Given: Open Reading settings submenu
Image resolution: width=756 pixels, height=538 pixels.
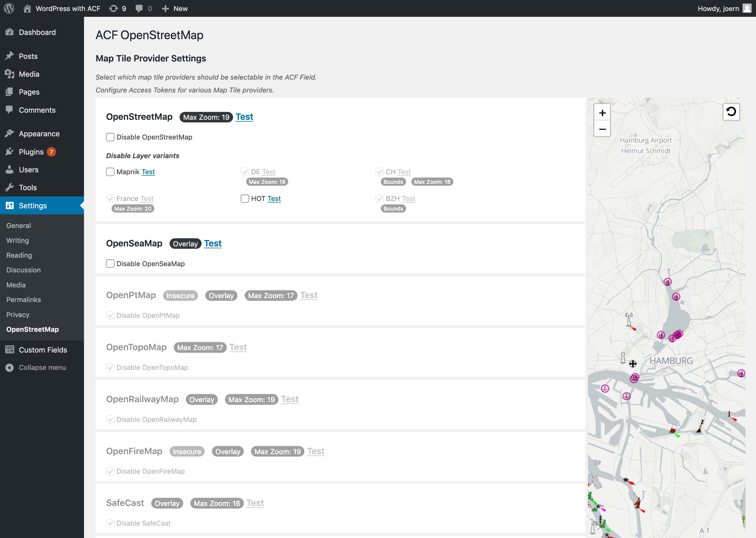Looking at the screenshot, I should pyautogui.click(x=19, y=255).
